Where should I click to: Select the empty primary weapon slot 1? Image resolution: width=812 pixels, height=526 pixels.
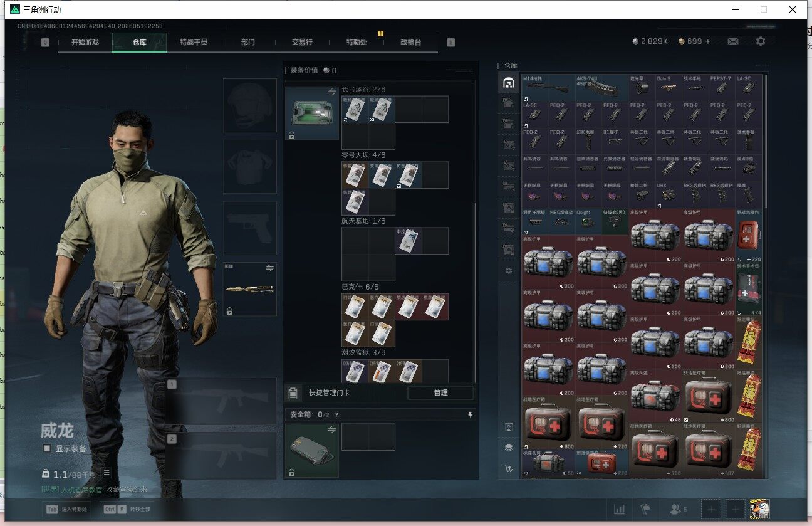click(x=221, y=401)
